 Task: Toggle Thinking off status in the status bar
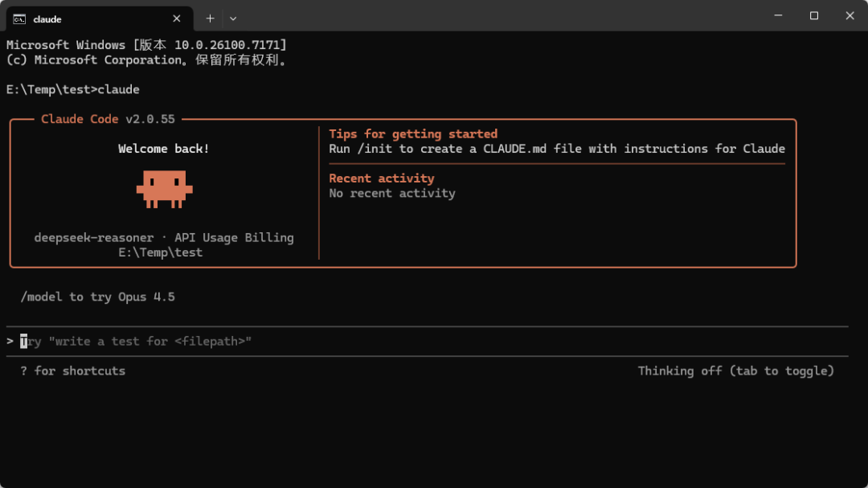point(736,371)
